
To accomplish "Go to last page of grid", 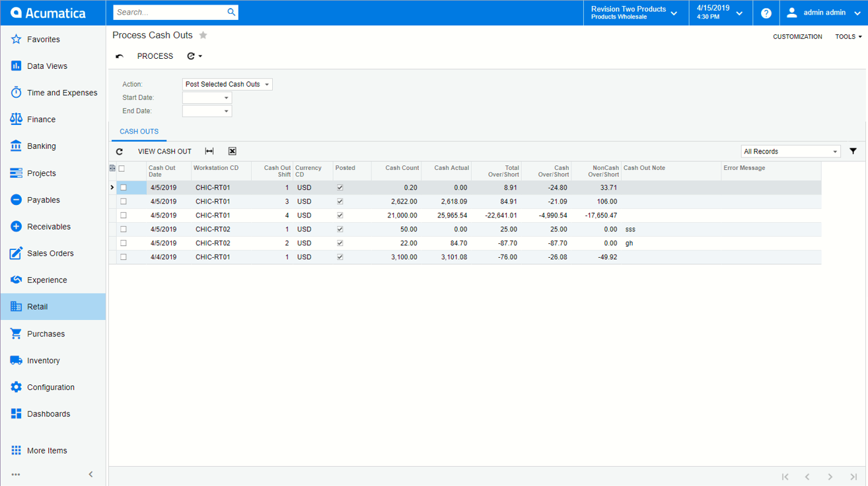I will pos(853,476).
